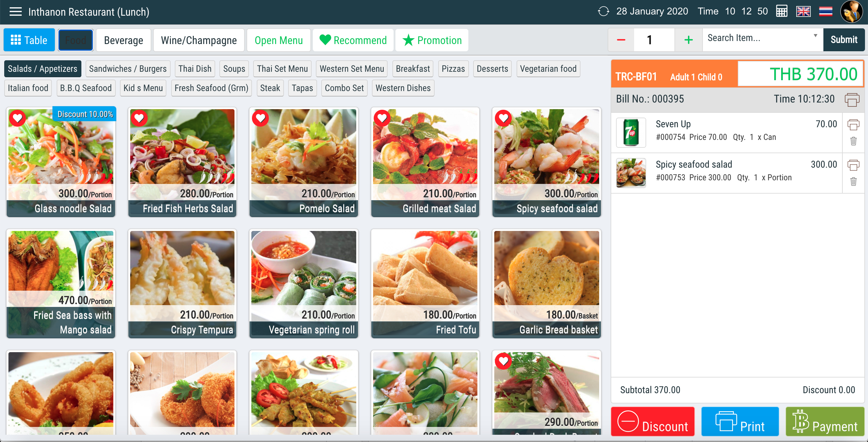Increase quantity with the plus button
The height and width of the screenshot is (442, 868).
pyautogui.click(x=688, y=40)
